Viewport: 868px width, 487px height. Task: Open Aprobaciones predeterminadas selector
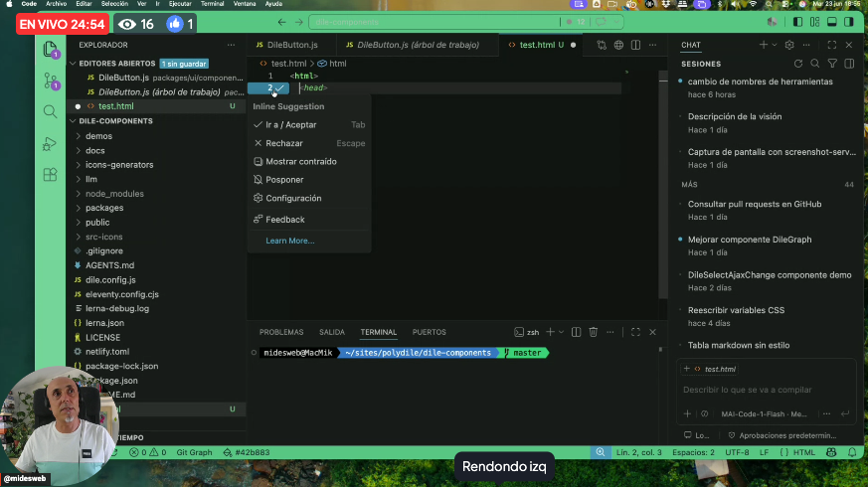pos(782,435)
